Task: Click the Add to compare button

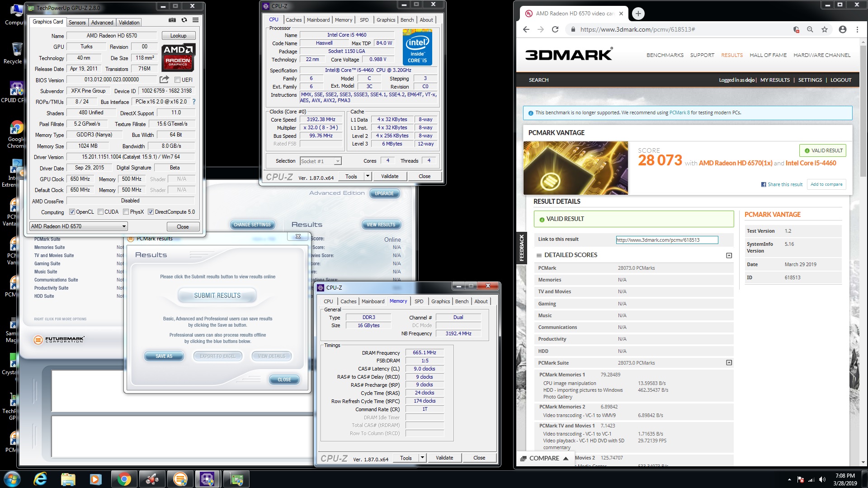Action: pyautogui.click(x=826, y=184)
